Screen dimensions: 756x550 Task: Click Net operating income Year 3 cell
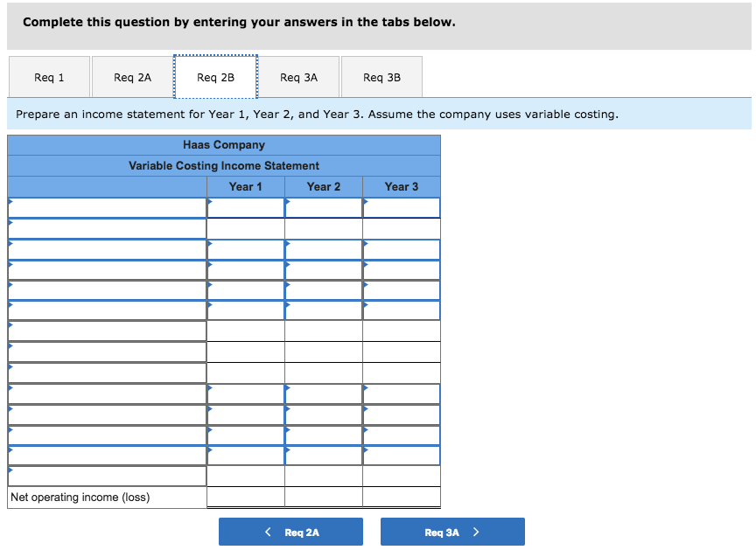401,498
